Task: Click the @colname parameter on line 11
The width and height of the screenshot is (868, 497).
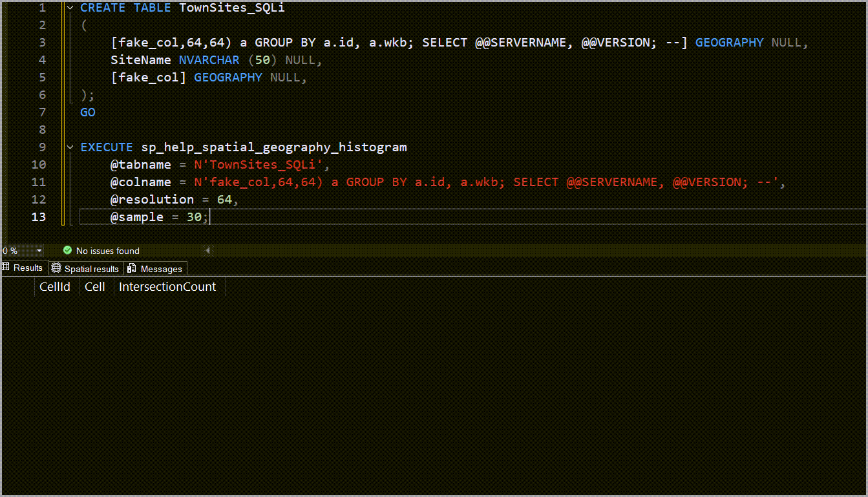Action: 141,182
